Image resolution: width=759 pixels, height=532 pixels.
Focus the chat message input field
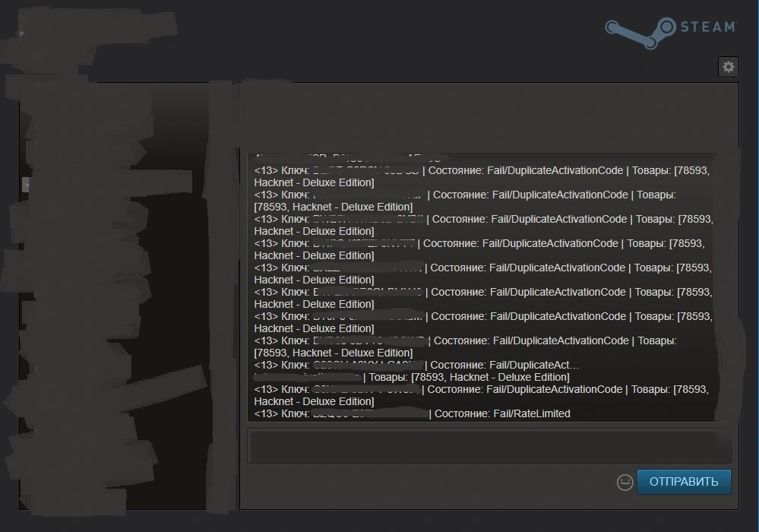click(x=489, y=446)
